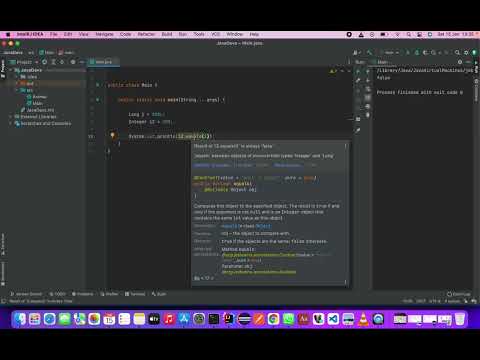480x360 pixels.
Task: Hide the Project tool window
Action: (82, 62)
